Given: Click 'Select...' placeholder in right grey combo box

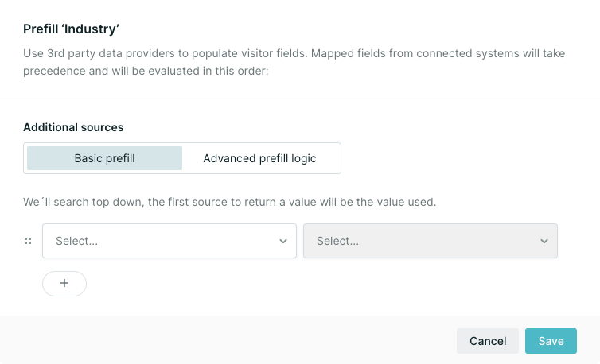Looking at the screenshot, I should [337, 241].
